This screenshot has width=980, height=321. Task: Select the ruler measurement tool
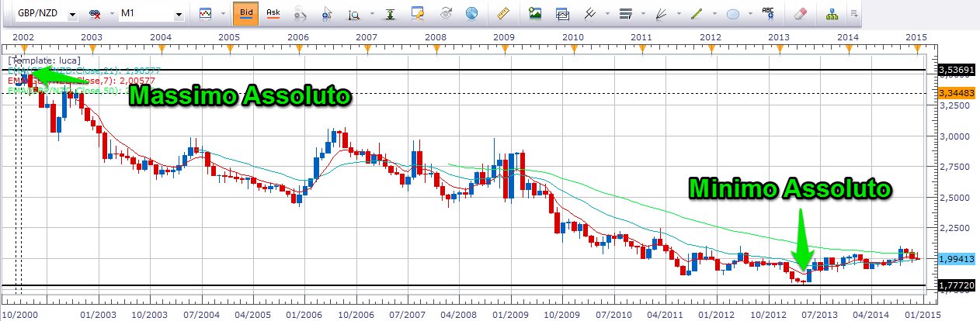pyautogui.click(x=502, y=13)
